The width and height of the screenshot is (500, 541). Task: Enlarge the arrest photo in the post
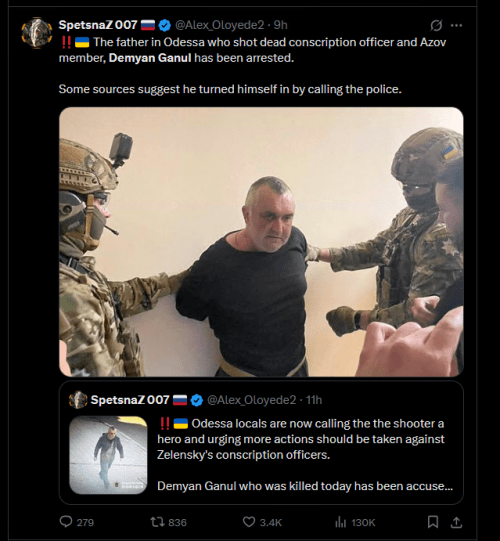click(261, 242)
